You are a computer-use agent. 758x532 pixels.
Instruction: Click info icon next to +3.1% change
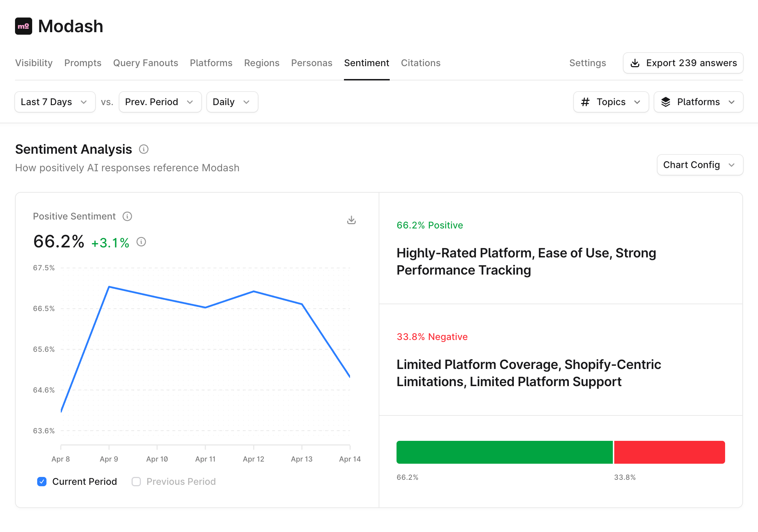tap(141, 242)
